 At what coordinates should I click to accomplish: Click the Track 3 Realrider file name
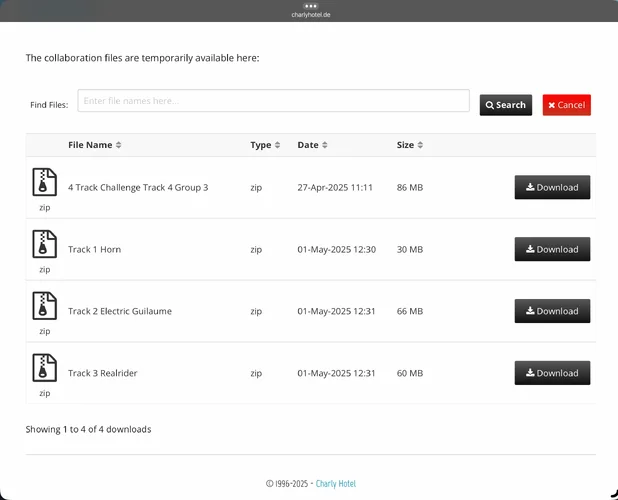tap(102, 373)
